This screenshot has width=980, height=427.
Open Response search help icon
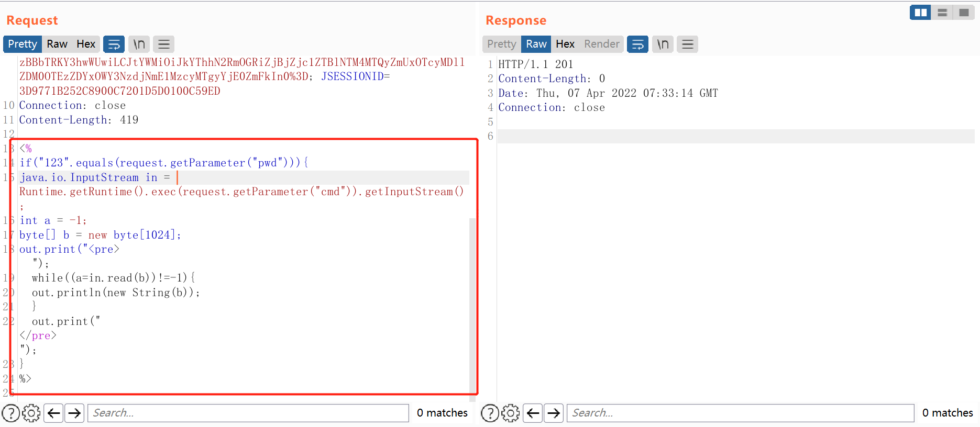tap(490, 413)
